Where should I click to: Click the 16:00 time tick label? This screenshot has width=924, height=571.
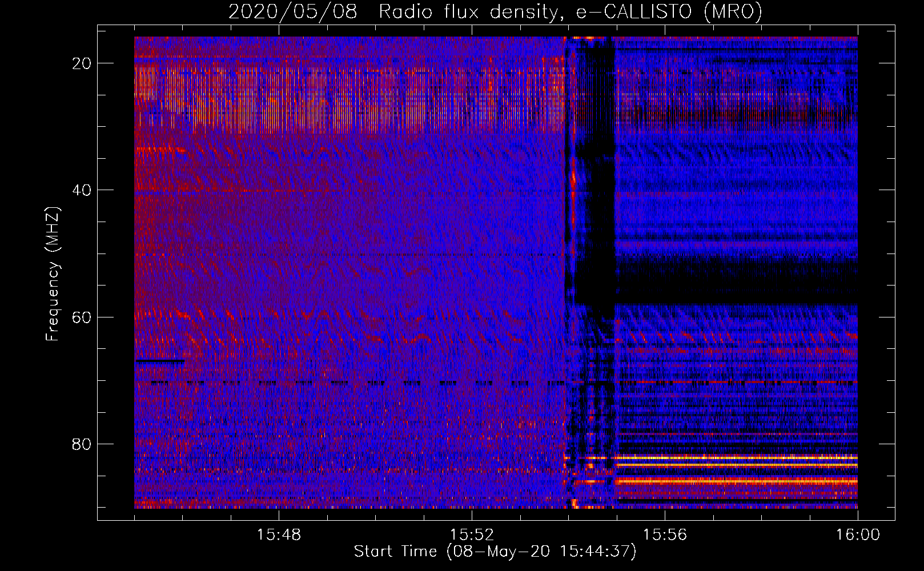858,535
